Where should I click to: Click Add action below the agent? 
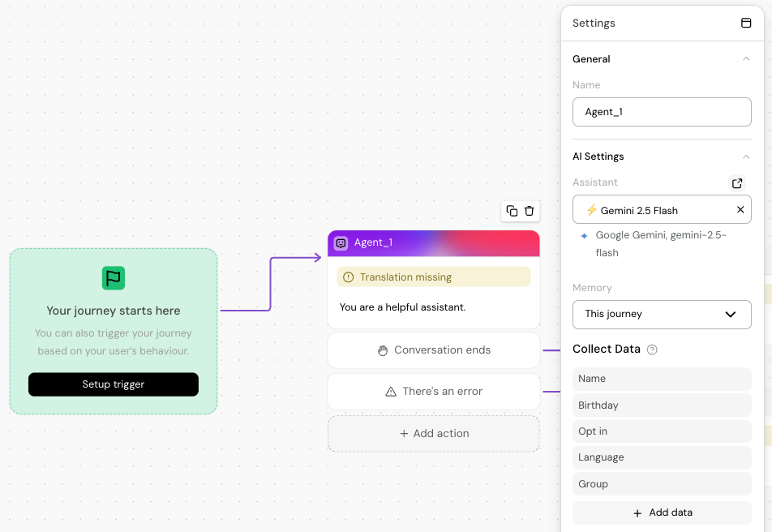[434, 434]
